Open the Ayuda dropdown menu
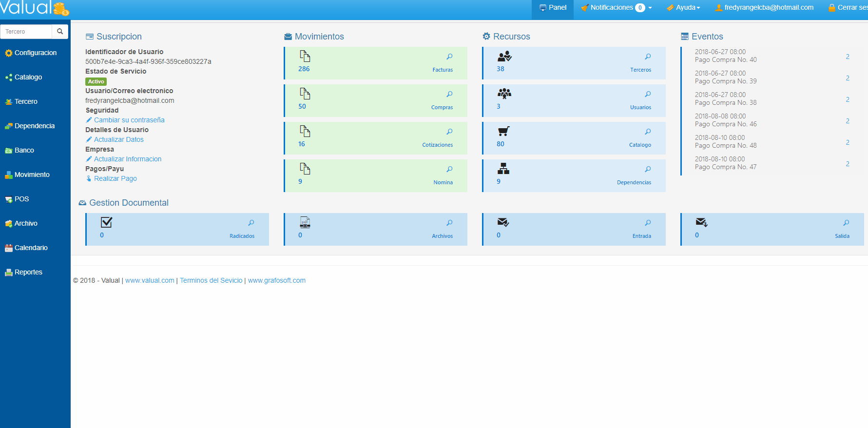This screenshot has height=428, width=868. (x=684, y=8)
